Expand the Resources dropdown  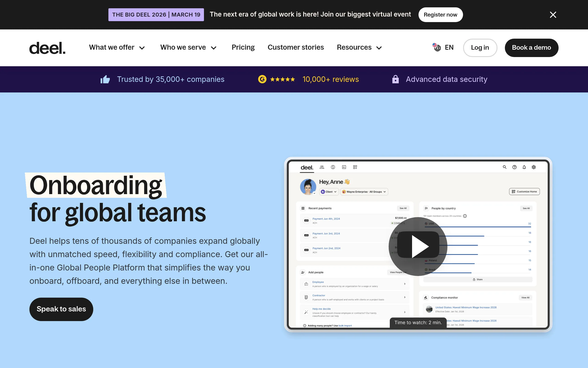pos(359,47)
